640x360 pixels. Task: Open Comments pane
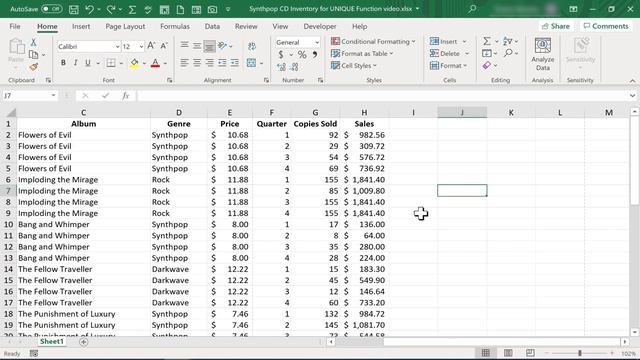(606, 26)
